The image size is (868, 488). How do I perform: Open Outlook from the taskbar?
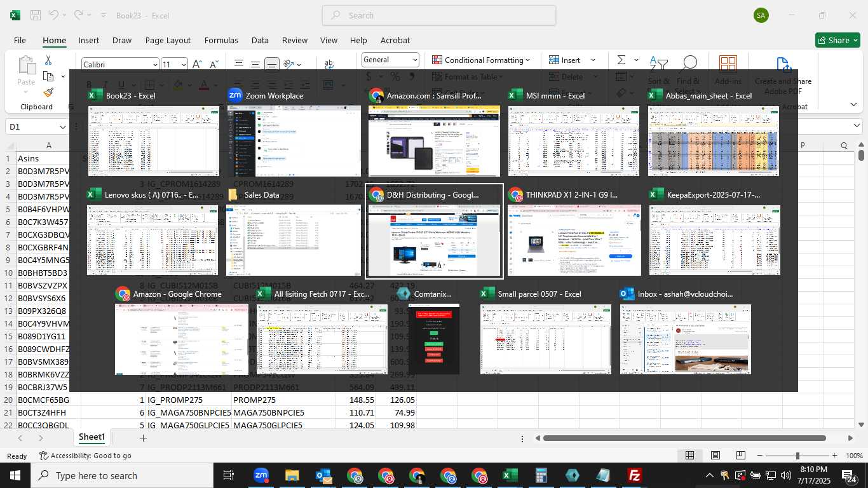(323, 475)
